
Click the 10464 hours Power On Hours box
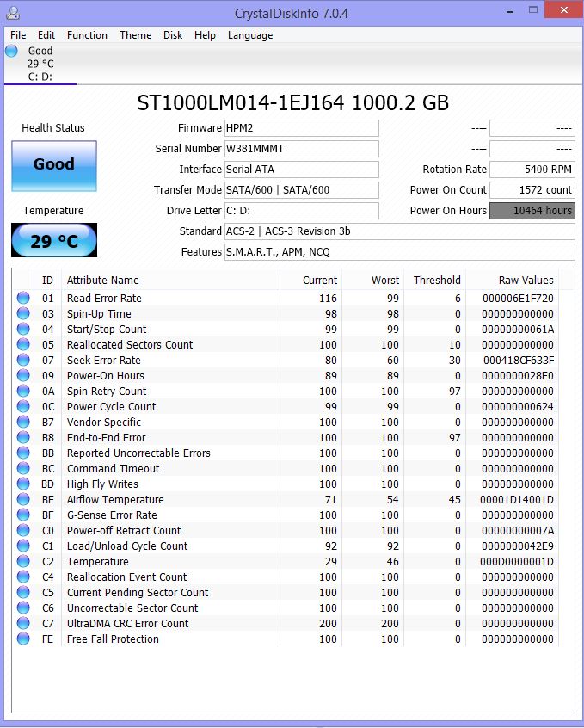[x=532, y=211]
